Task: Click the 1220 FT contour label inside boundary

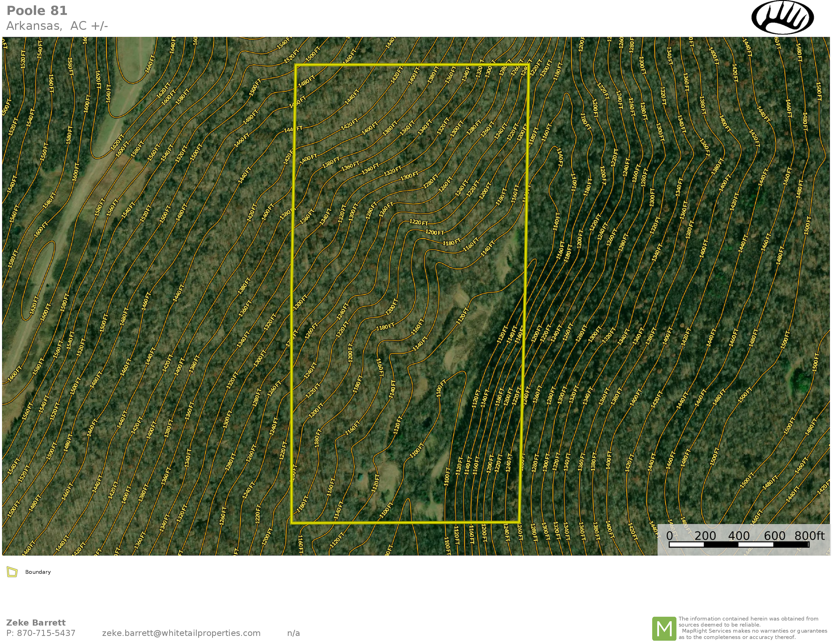Action: tap(418, 222)
